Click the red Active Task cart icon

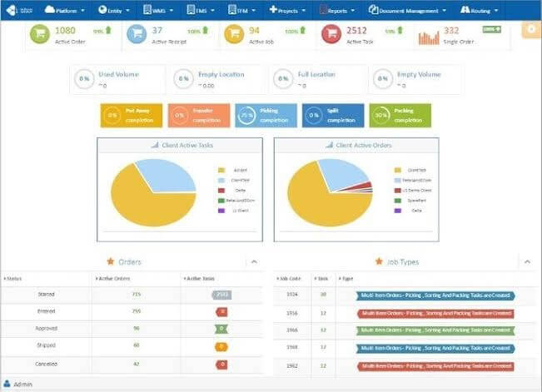click(331, 36)
